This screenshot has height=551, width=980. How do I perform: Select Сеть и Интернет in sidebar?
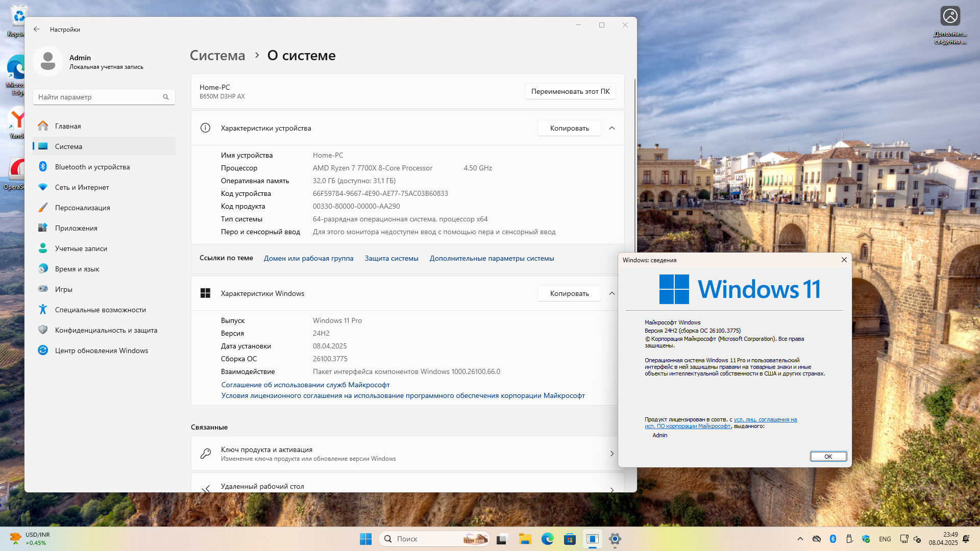click(82, 187)
